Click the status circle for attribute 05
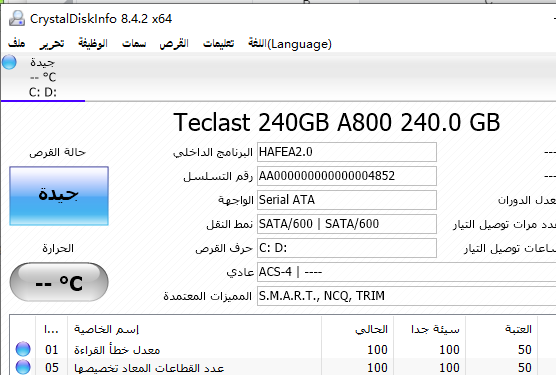556x375 pixels. click(23, 367)
